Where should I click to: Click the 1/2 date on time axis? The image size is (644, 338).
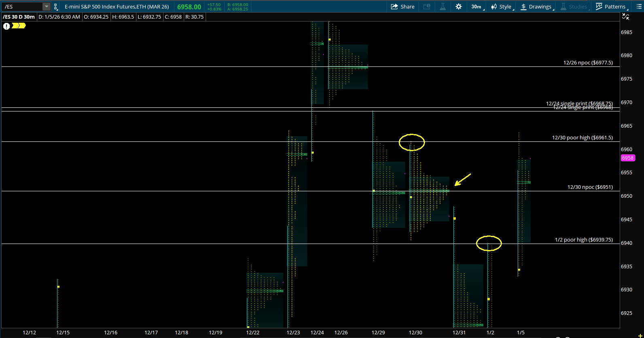pos(490,333)
